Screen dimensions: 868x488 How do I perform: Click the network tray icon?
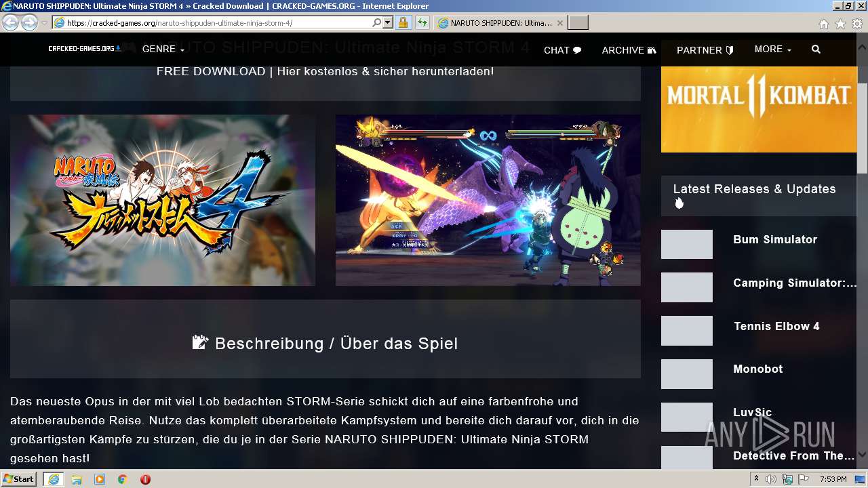(787, 479)
